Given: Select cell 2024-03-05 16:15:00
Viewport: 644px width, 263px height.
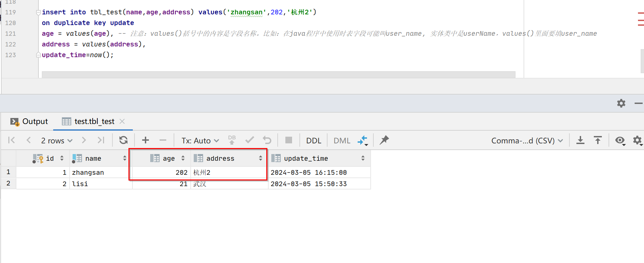Looking at the screenshot, I should tap(319, 172).
